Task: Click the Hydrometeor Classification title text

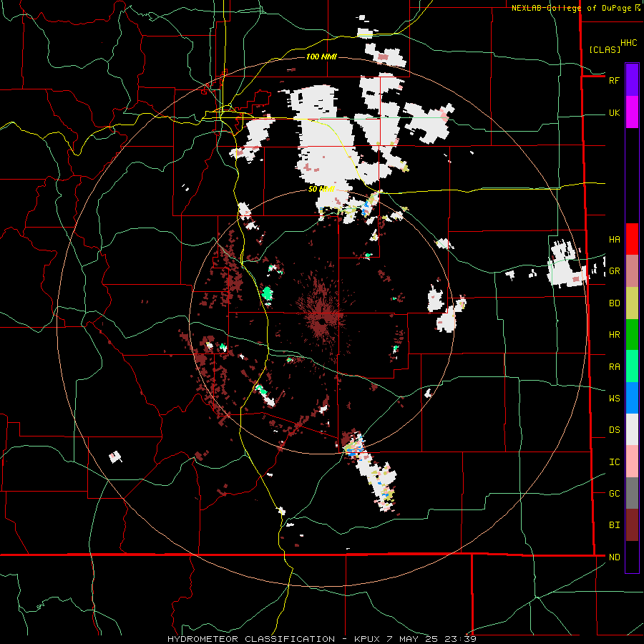Action: pyautogui.click(x=251, y=639)
